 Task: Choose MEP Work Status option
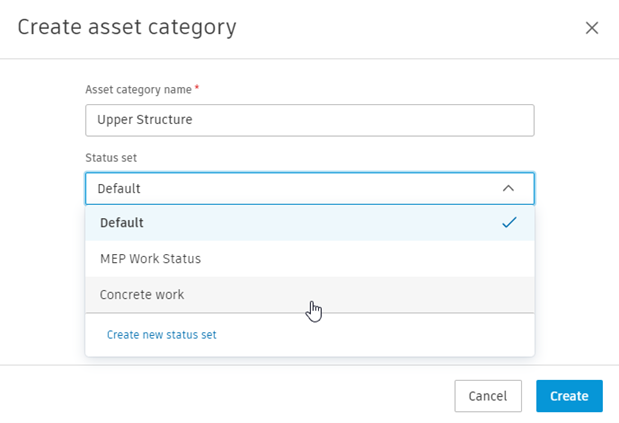click(x=310, y=259)
